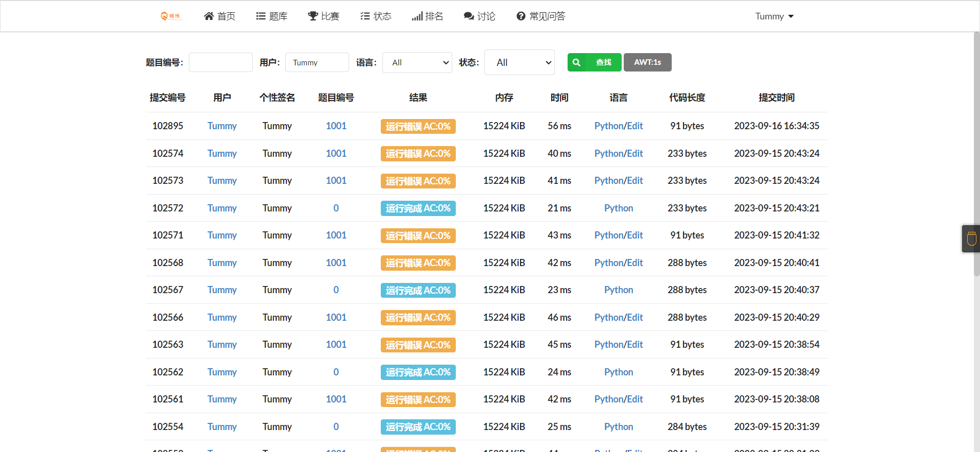Open Python source of submission 102572
Image resolution: width=980 pixels, height=452 pixels.
(619, 208)
